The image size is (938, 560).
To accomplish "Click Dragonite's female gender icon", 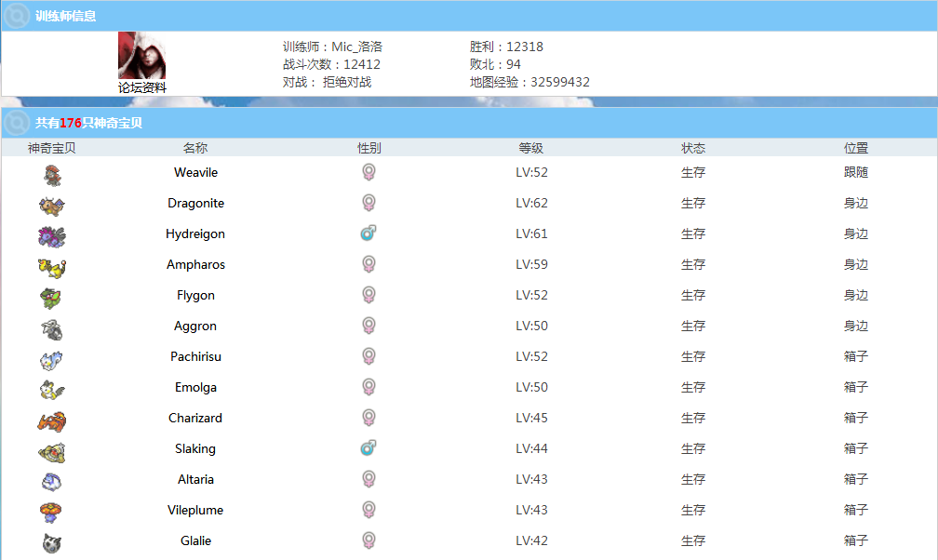I will 369,203.
